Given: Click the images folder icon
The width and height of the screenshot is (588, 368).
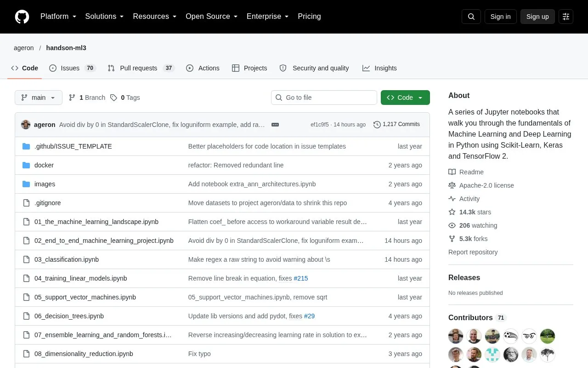Looking at the screenshot, I should pyautogui.click(x=26, y=184).
